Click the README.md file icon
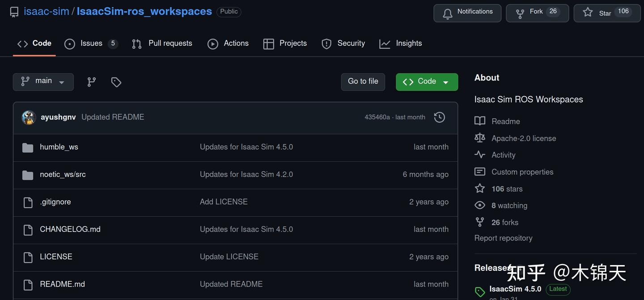Viewport: 644px width, 300px height. 28,284
